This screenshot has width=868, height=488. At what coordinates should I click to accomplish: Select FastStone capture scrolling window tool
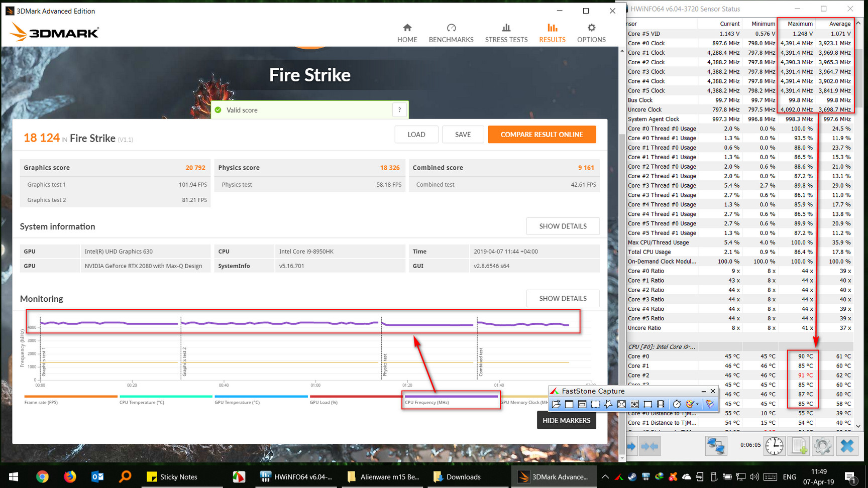(x=634, y=404)
